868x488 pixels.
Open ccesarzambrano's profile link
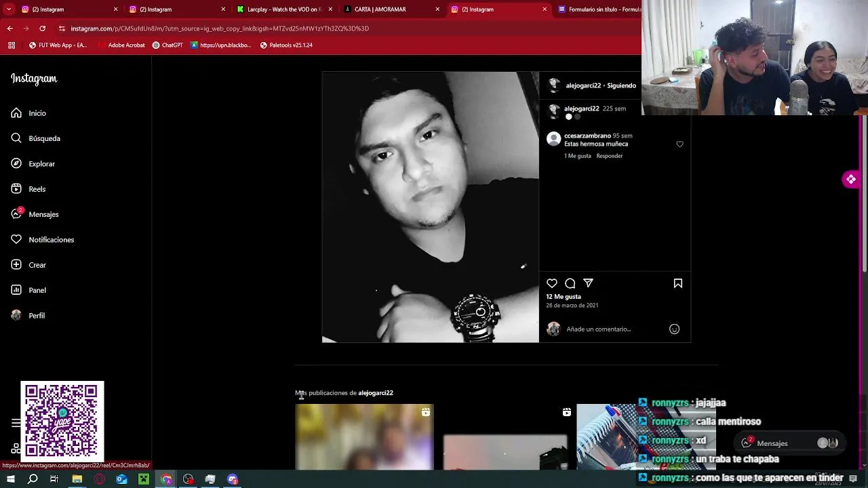click(x=587, y=136)
